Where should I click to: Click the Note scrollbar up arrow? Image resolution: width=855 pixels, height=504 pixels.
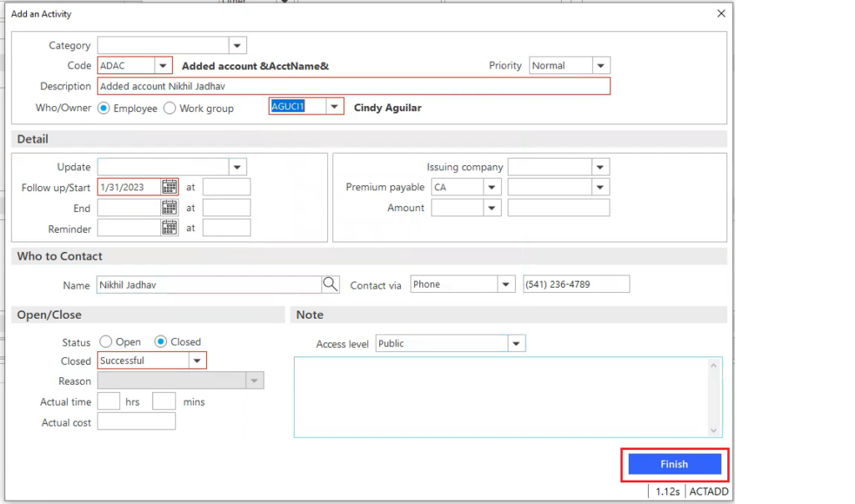pyautogui.click(x=713, y=365)
